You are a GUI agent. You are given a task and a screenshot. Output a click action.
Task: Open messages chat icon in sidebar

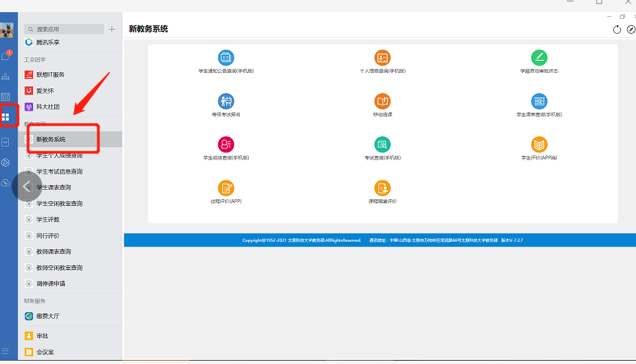6,56
